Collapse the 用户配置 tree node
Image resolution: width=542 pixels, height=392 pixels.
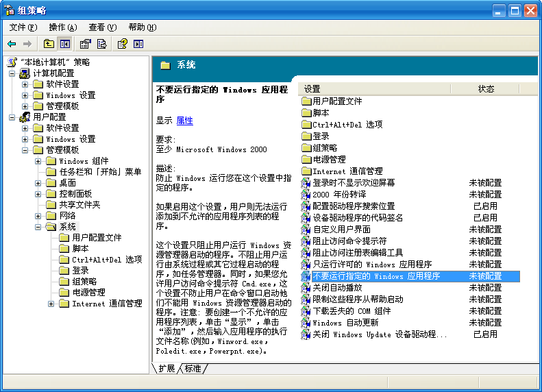click(12, 117)
